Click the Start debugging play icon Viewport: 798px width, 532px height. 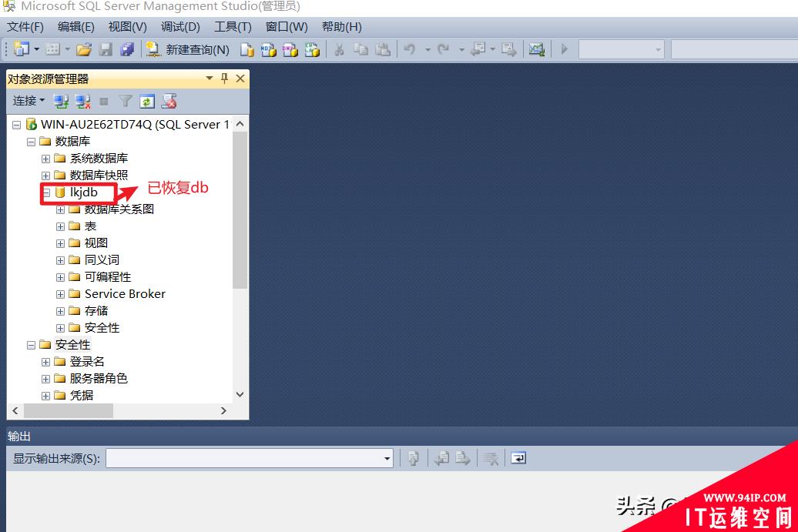point(564,49)
